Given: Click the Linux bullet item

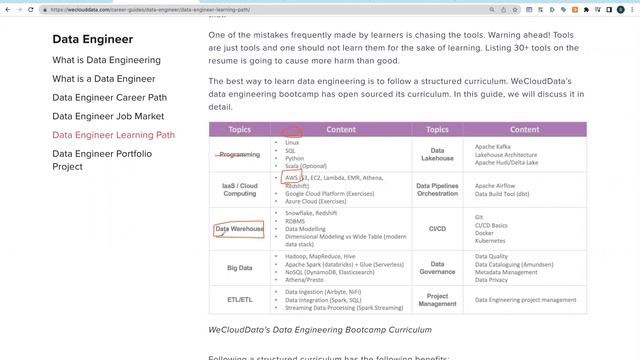Looking at the screenshot, I should pos(292,142).
